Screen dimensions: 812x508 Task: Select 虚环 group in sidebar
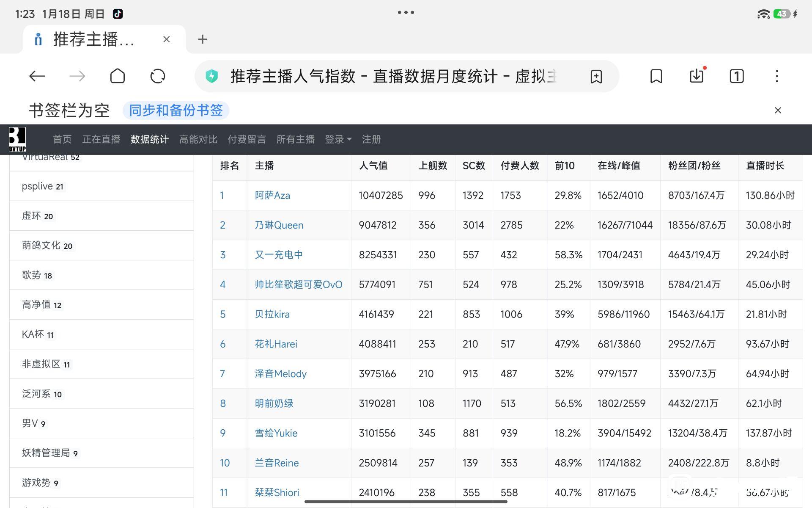(32, 216)
